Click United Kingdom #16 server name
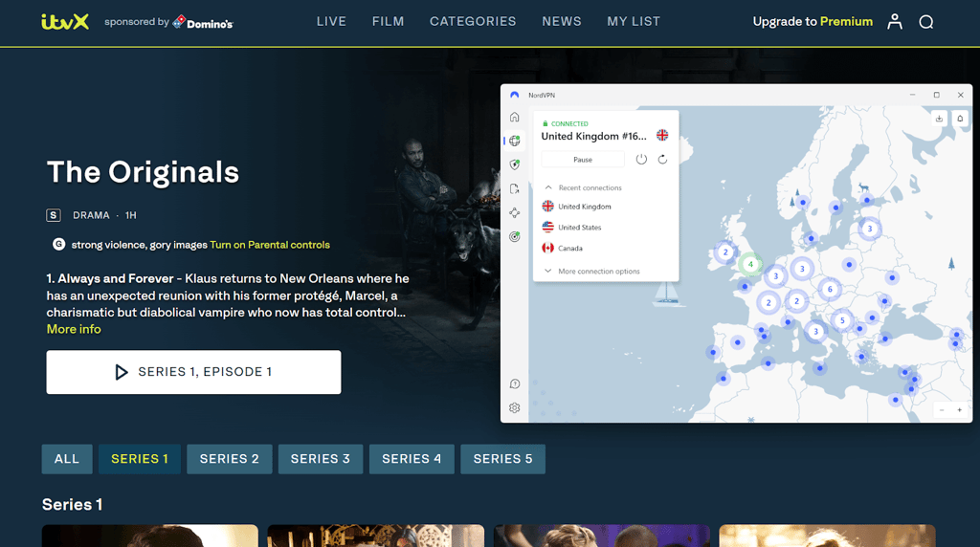The height and width of the screenshot is (547, 980). [x=593, y=136]
